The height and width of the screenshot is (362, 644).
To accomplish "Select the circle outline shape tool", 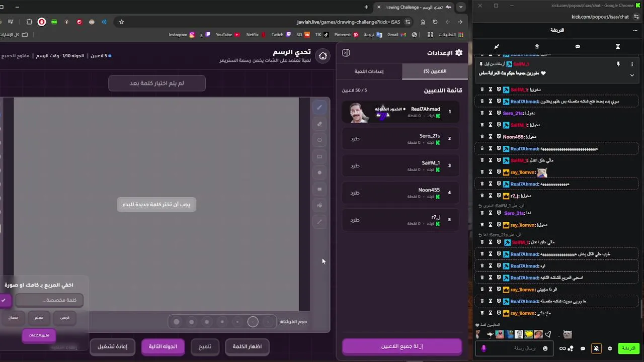I will (x=319, y=140).
